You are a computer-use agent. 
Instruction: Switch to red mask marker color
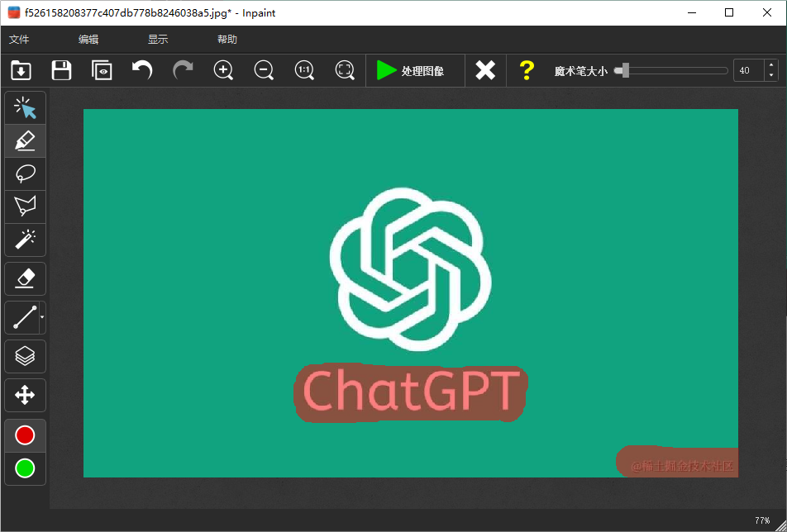(x=25, y=435)
